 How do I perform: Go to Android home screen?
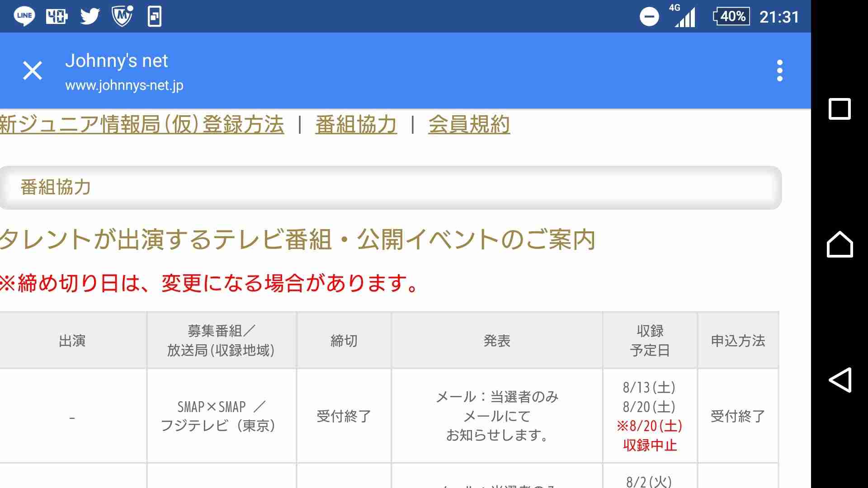pos(840,244)
